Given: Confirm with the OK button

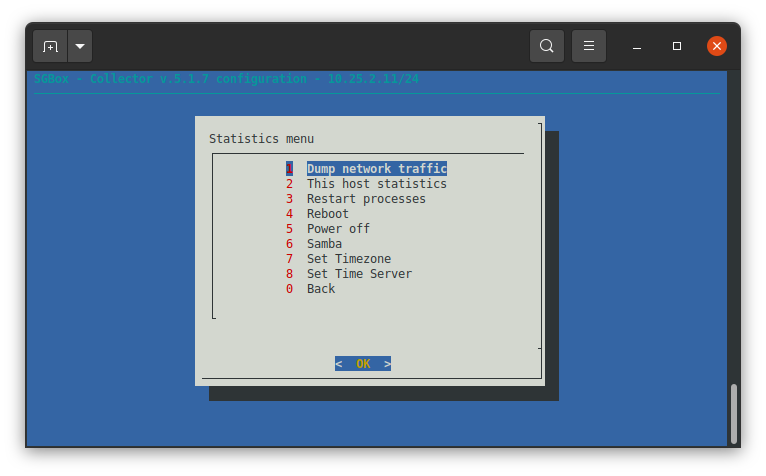Looking at the screenshot, I should [x=363, y=364].
